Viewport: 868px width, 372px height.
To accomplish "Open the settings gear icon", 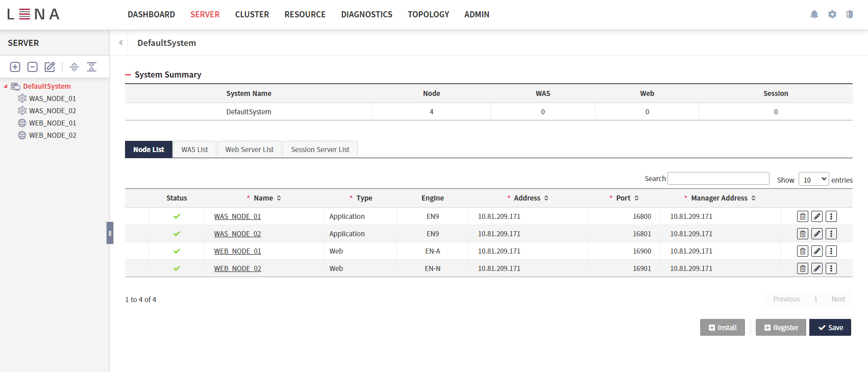I will (x=832, y=14).
